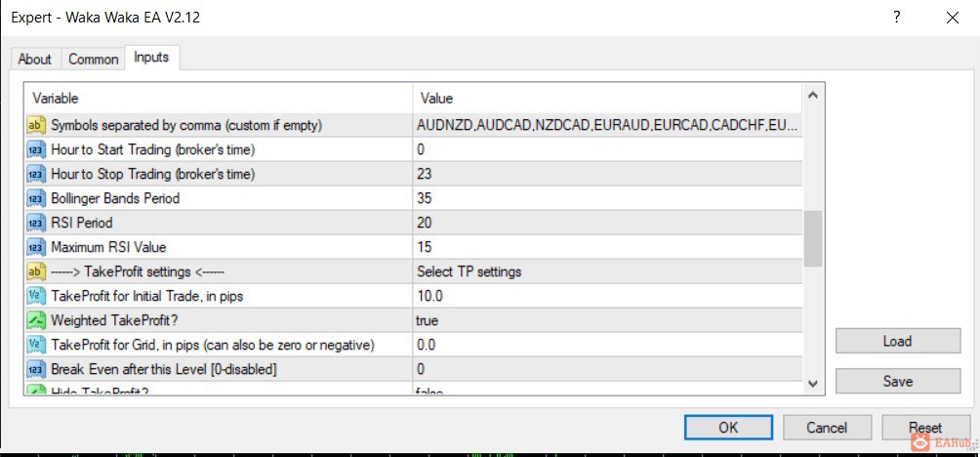Click 'Weighted TakeProfit?' variable name

pos(113,320)
